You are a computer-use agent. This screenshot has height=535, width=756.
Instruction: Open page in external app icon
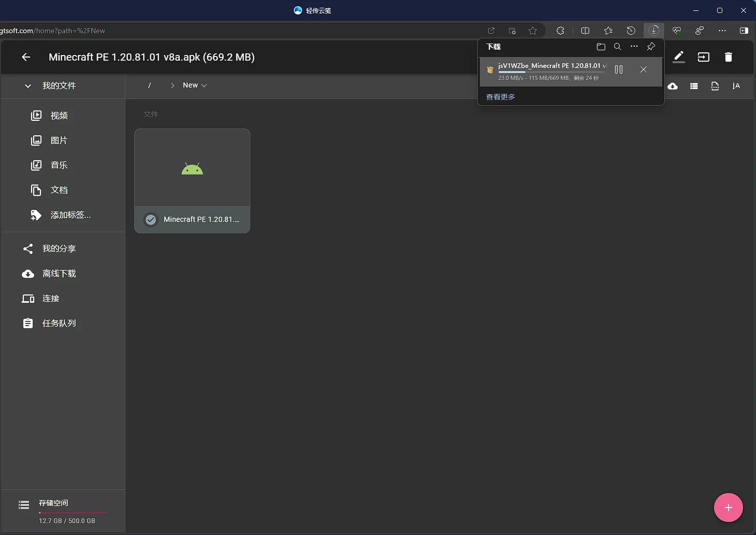[x=491, y=31]
